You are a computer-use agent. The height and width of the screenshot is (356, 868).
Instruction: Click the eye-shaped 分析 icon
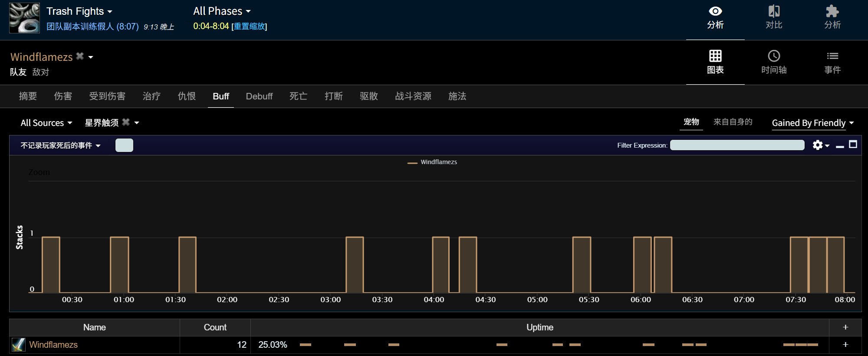pos(715,12)
